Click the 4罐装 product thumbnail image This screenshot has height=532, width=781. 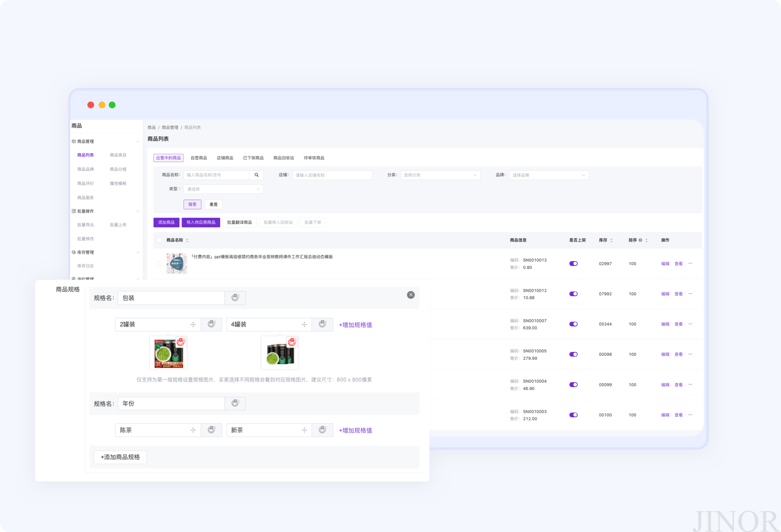click(280, 353)
